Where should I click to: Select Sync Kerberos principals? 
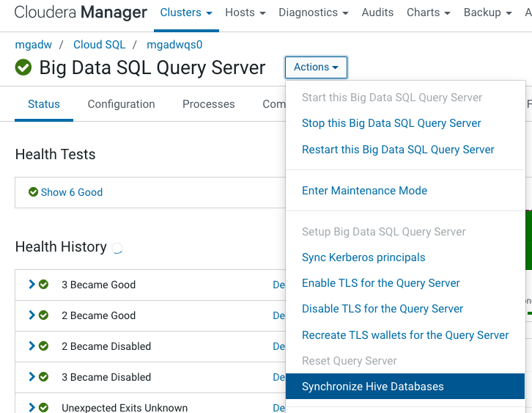coord(363,257)
